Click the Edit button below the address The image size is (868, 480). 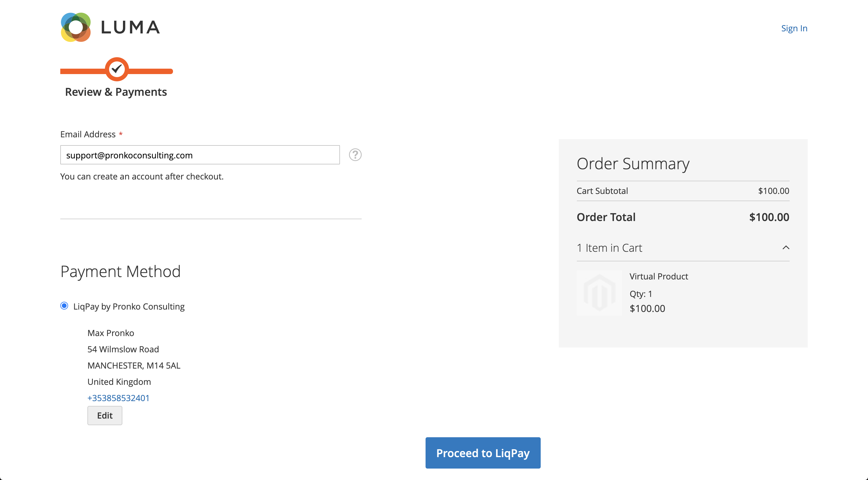[x=105, y=415]
